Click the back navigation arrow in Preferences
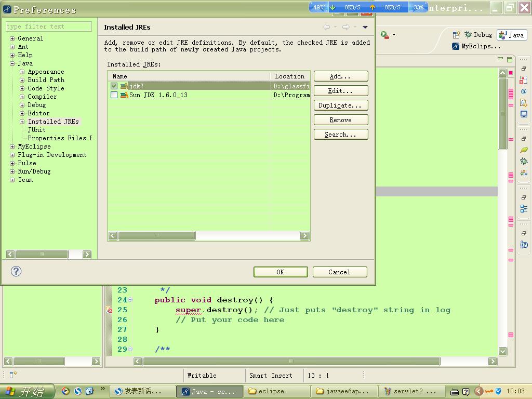The height and width of the screenshot is (399, 532). coord(326,27)
